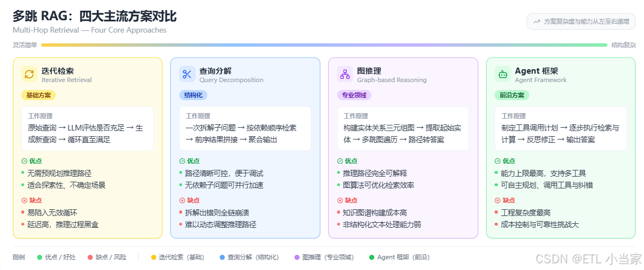This screenshot has height=270, width=644.
Task: Click the 工作原理 box in the 图推理 card
Action: pyautogui.click(x=403, y=128)
